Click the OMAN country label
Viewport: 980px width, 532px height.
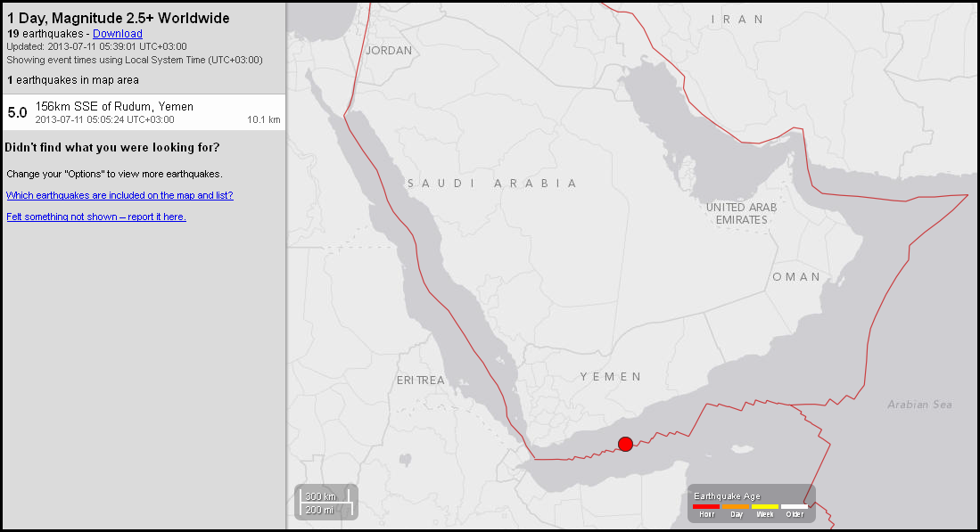tap(796, 276)
